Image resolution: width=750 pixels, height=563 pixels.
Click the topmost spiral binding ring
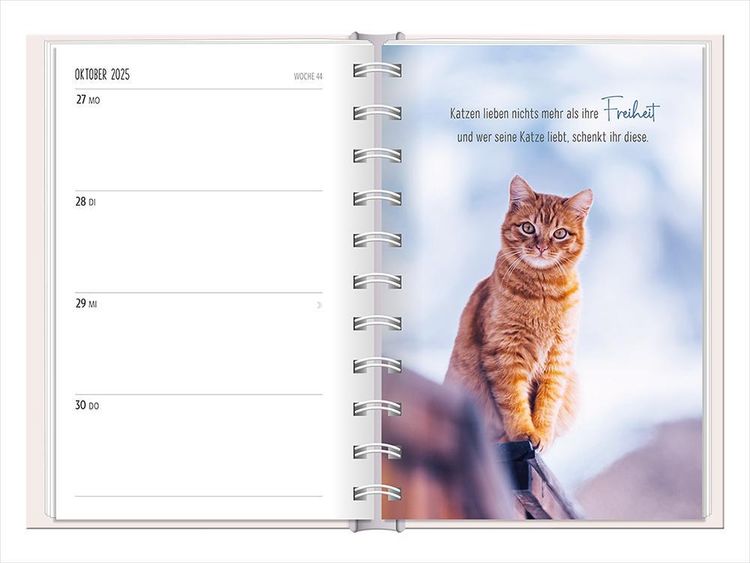click(377, 70)
